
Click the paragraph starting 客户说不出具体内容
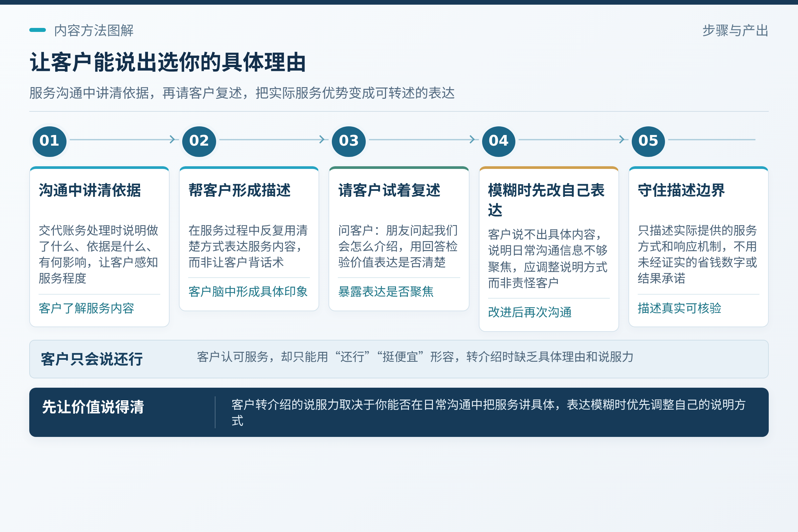(548, 258)
